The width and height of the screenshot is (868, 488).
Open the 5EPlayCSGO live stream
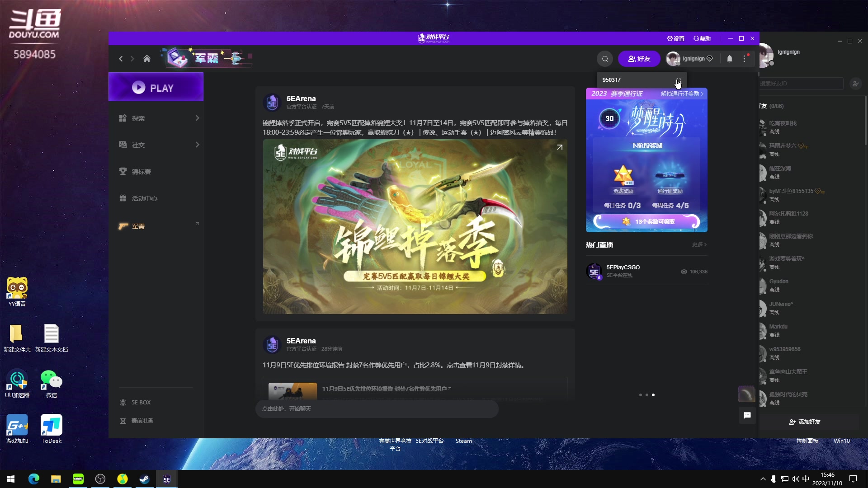(646, 271)
